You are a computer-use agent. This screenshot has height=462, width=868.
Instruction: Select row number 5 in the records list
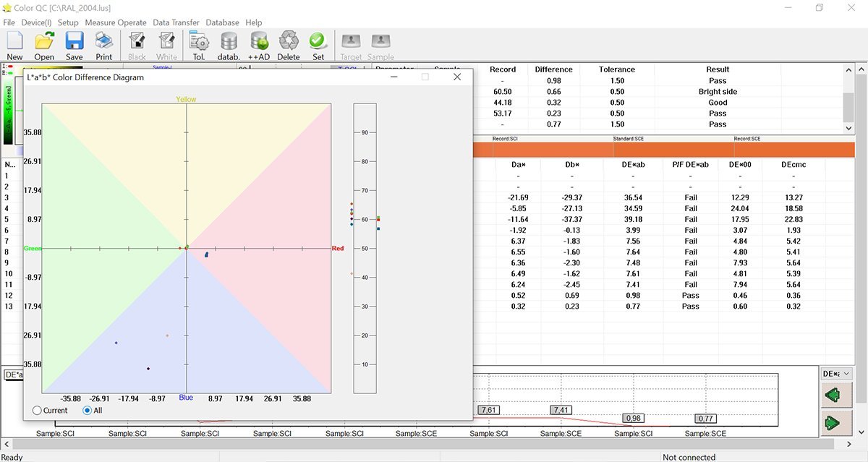click(x=7, y=219)
